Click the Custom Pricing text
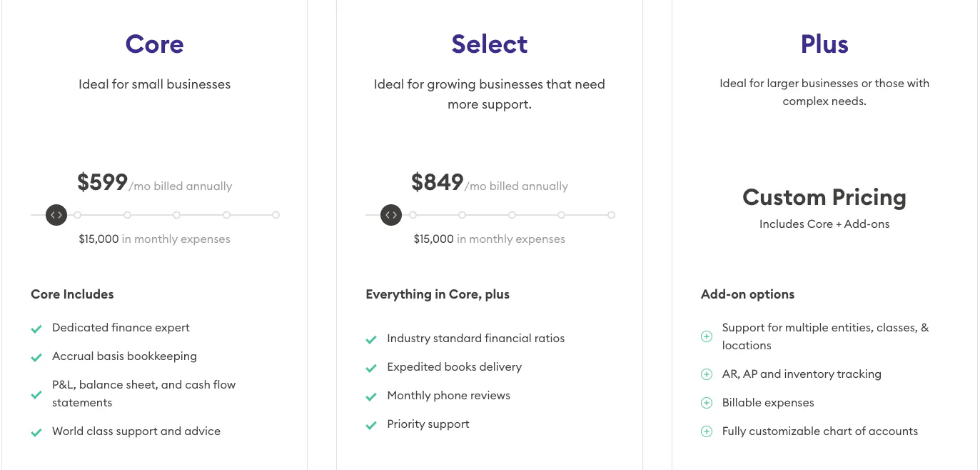The image size is (980, 470). coord(824,197)
